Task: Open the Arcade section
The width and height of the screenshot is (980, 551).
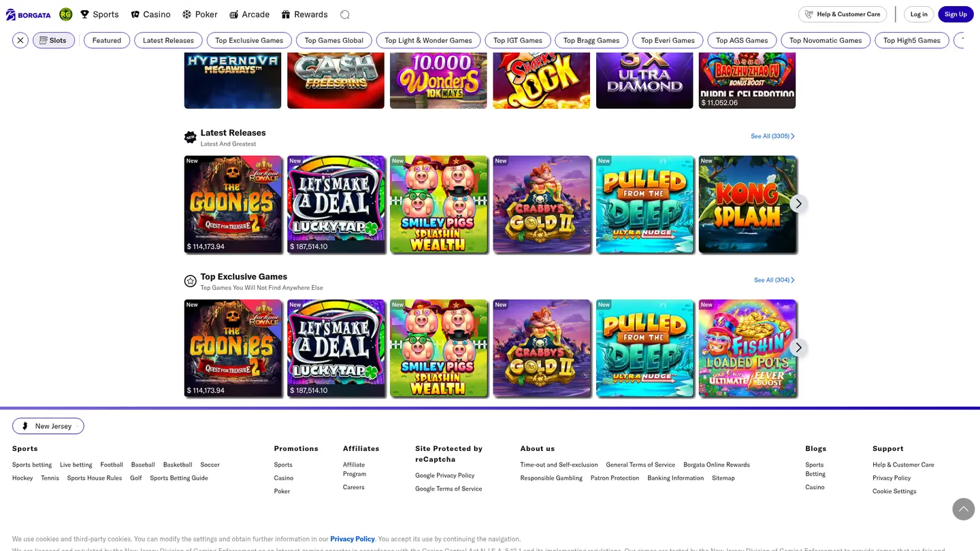Action: pos(249,14)
